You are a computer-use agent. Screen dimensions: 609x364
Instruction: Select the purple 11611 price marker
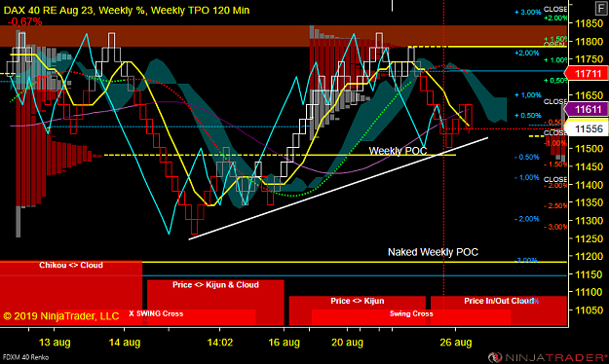(586, 109)
